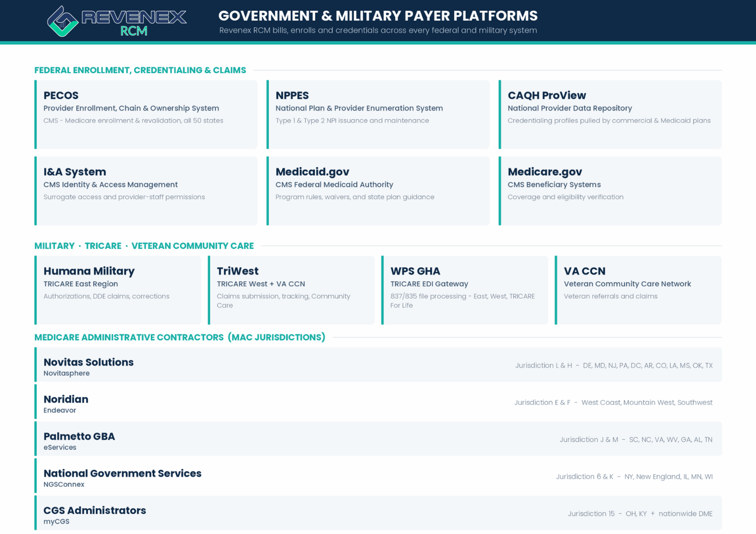Click the Jurisdiction 6 & K states text
The height and width of the screenshot is (534, 756).
[634, 477]
